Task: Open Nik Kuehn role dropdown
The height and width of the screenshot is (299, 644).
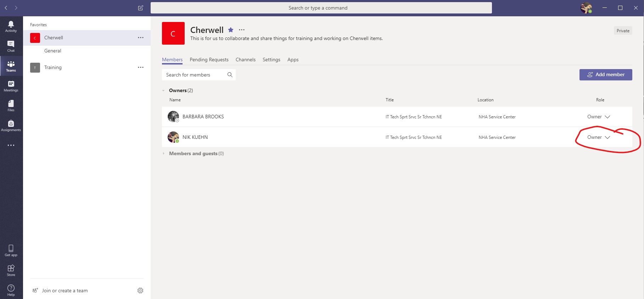Action: pyautogui.click(x=599, y=137)
